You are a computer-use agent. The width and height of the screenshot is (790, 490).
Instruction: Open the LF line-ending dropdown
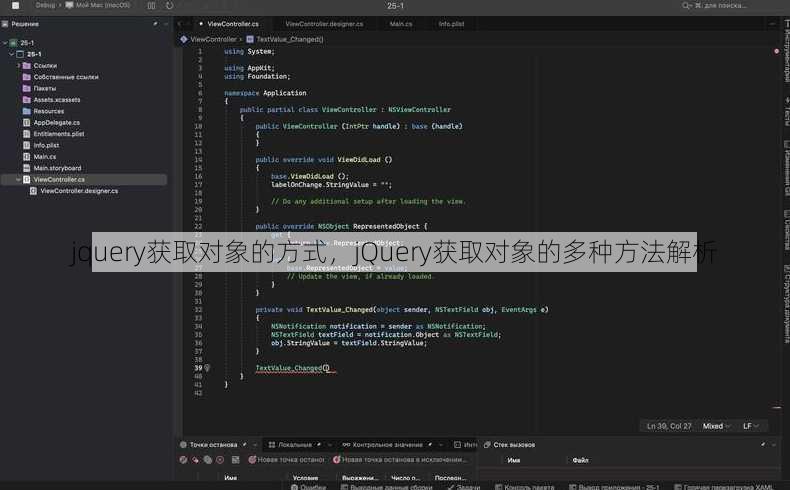[x=751, y=426]
